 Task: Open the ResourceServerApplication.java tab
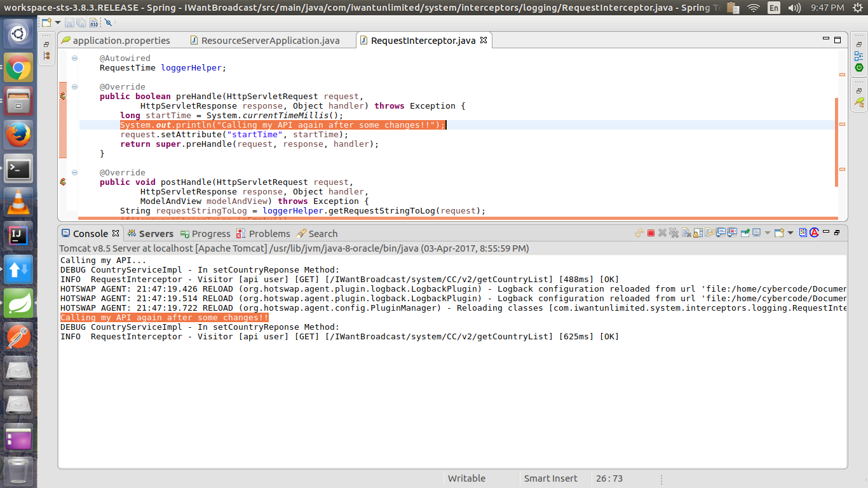(x=270, y=41)
